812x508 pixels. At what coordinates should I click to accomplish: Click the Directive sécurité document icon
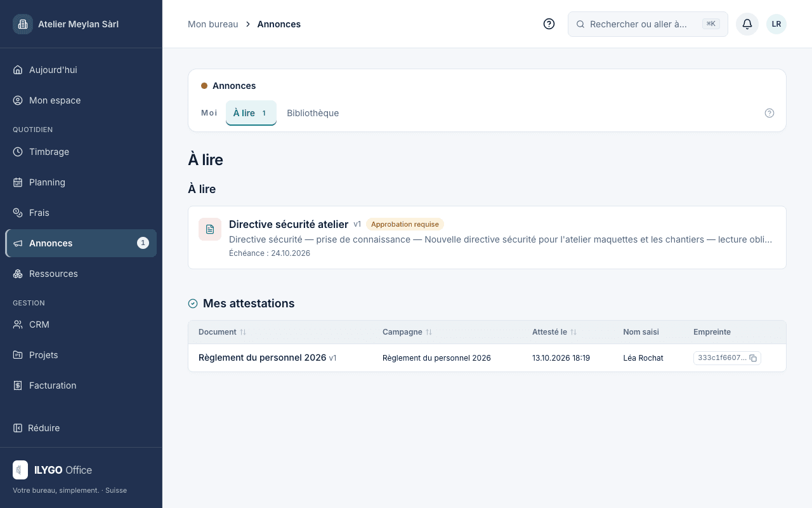pos(210,229)
